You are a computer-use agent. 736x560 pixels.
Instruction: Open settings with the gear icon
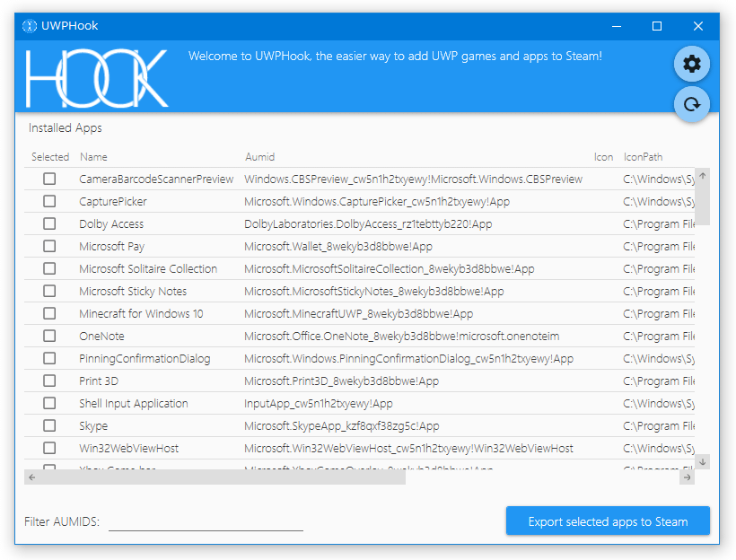691,64
